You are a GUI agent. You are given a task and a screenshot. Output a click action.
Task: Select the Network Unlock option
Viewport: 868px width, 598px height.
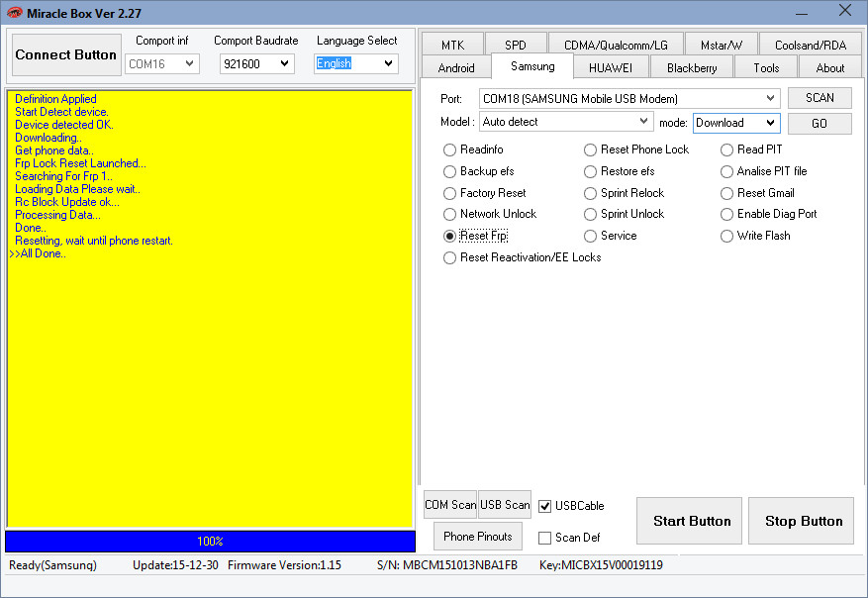pyautogui.click(x=450, y=214)
